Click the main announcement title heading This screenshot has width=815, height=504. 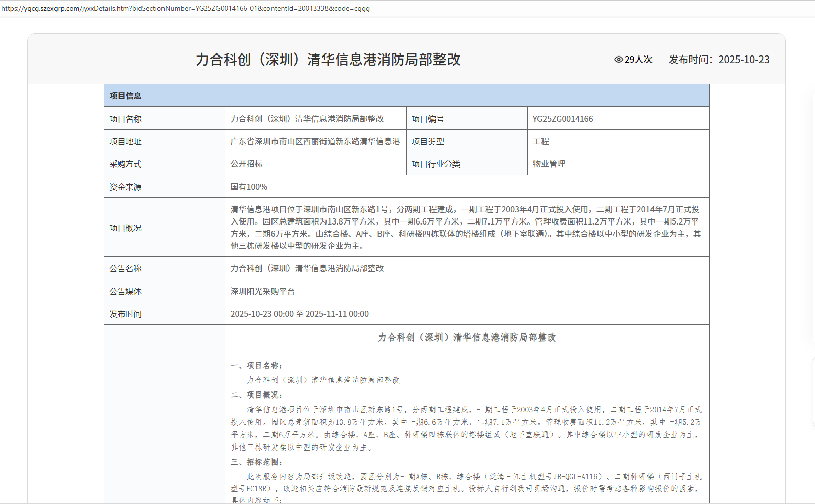click(328, 60)
